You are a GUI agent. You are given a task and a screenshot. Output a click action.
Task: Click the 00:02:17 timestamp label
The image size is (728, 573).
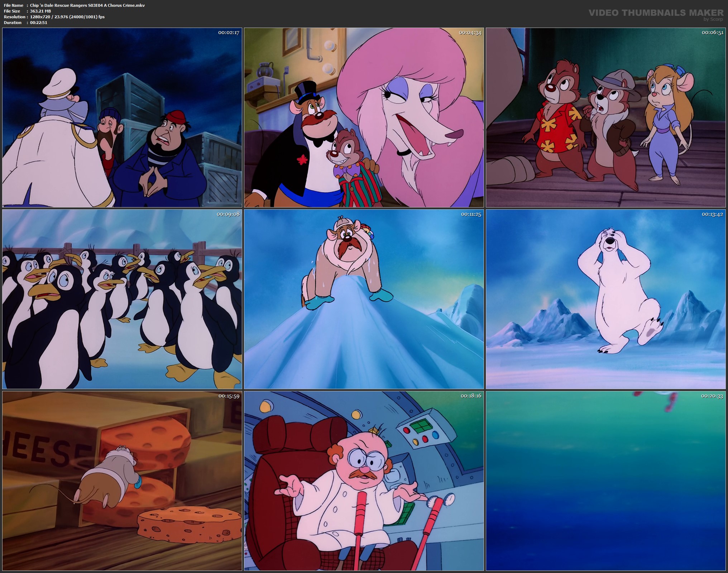[x=229, y=33]
